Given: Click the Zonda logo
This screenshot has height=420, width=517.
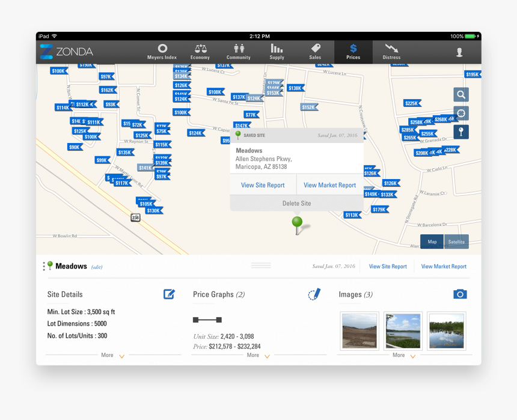Looking at the screenshot, I should (x=67, y=52).
